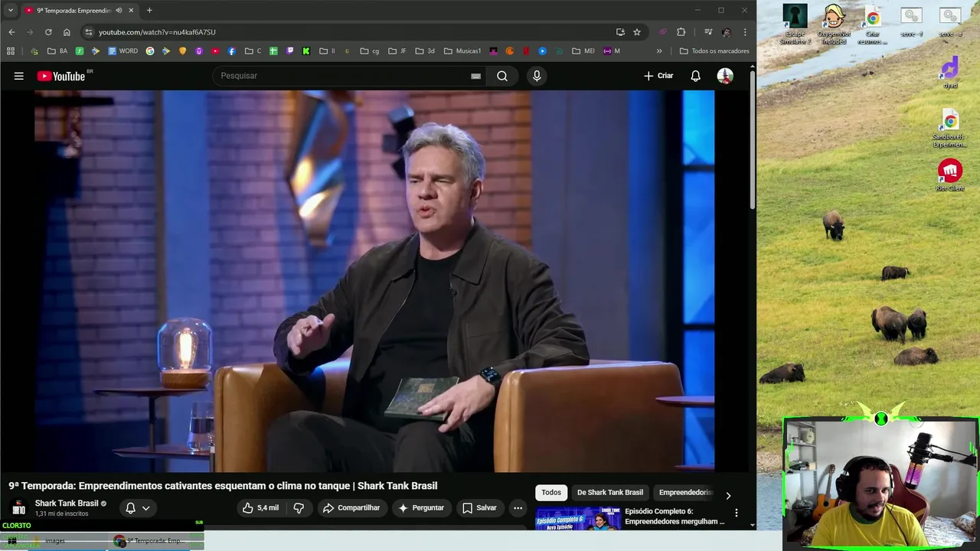Go to the YouTube home logo
The width and height of the screenshot is (980, 551).
point(61,76)
